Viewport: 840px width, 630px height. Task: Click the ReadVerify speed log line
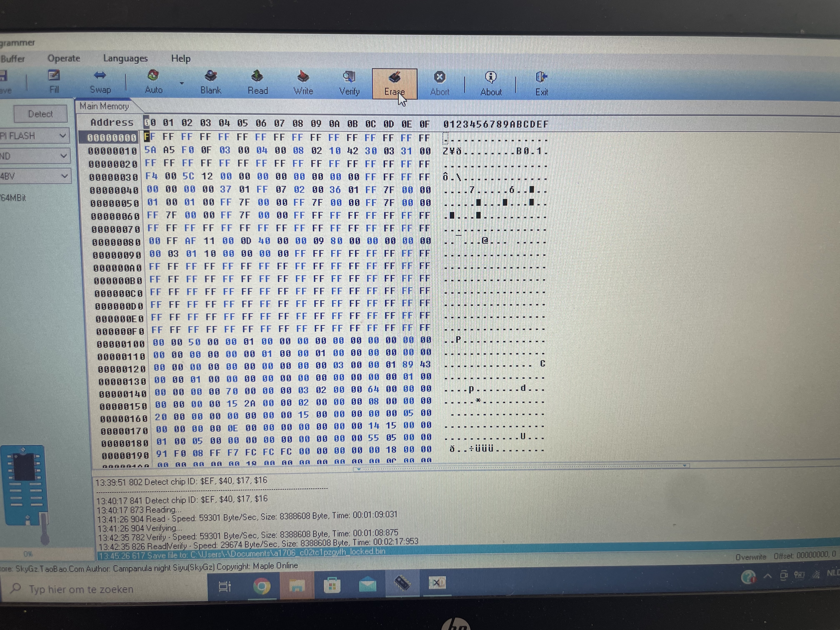(x=258, y=544)
